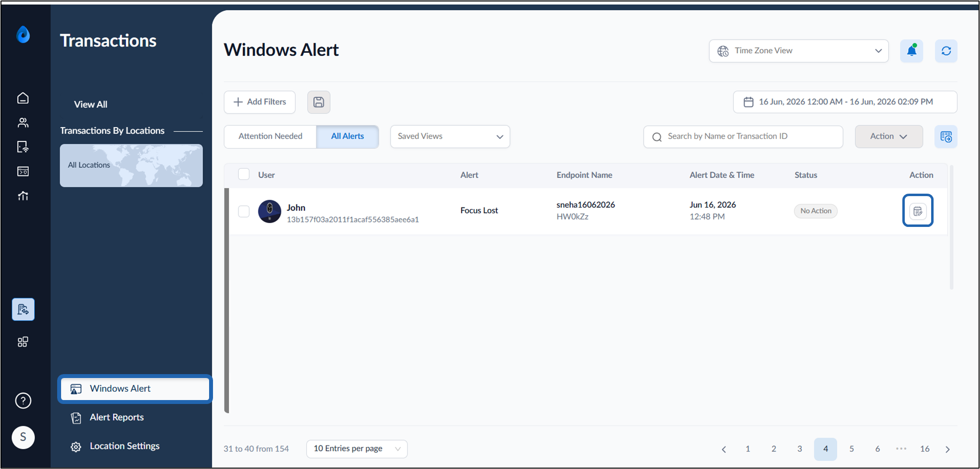Image resolution: width=980 pixels, height=469 pixels.
Task: Click the table vertical scrollbar
Action: pyautogui.click(x=952, y=227)
